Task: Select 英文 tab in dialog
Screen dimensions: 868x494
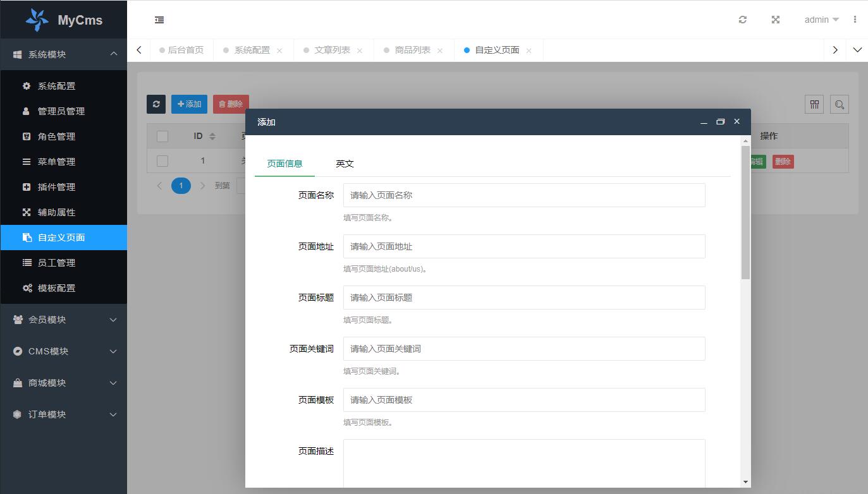Action: [x=345, y=164]
